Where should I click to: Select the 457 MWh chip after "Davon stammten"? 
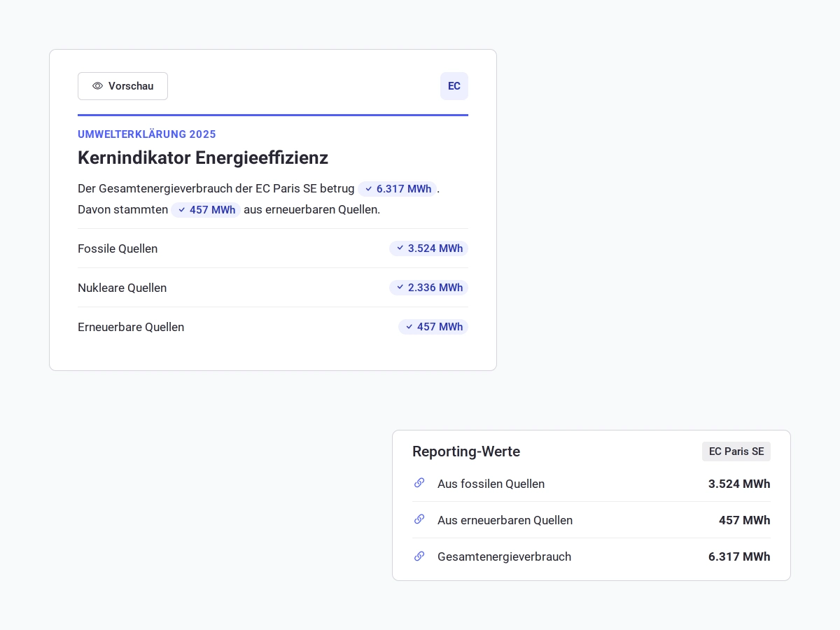pos(206,210)
